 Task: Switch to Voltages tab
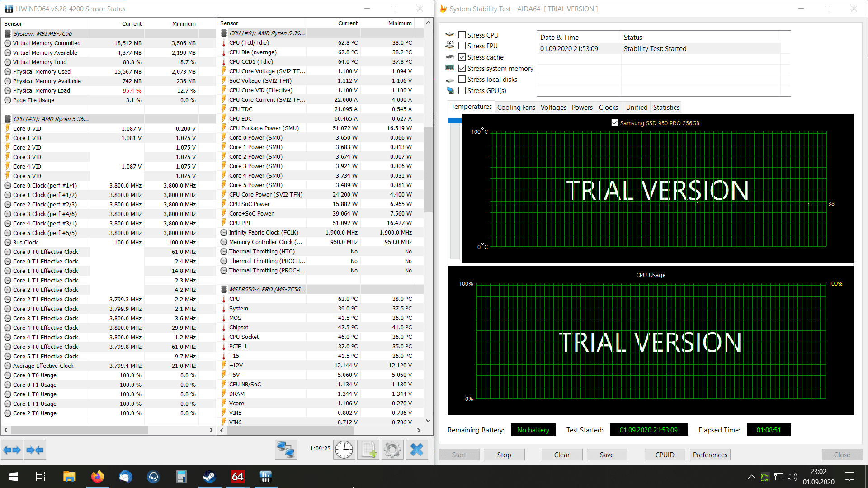(x=553, y=107)
